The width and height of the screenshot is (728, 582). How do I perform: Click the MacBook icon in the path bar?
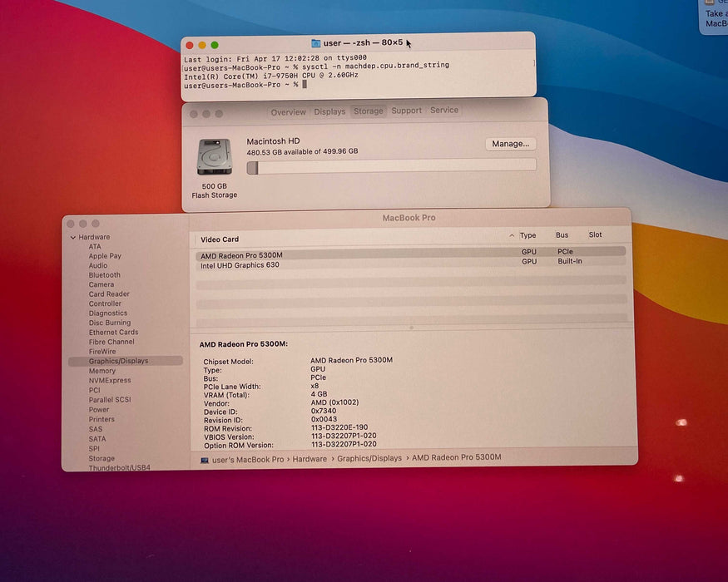click(205, 460)
